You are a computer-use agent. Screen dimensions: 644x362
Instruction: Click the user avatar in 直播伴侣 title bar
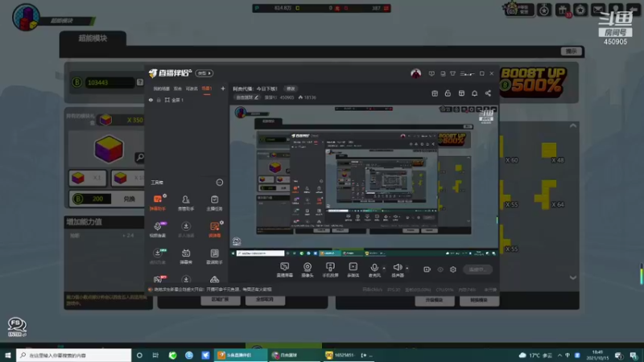click(x=415, y=73)
